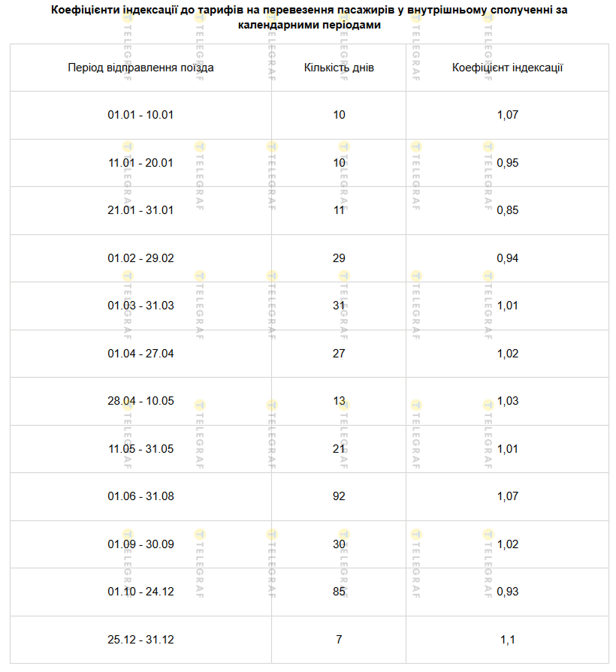The image size is (616, 672).
Task: Select the period cell '01.06 - 31.08'
Action: click(x=140, y=496)
